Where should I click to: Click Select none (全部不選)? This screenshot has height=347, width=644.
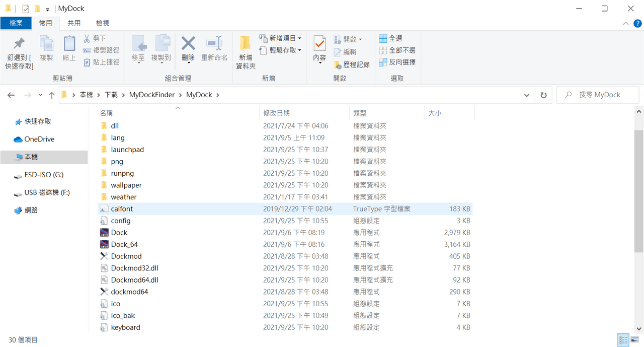(397, 50)
